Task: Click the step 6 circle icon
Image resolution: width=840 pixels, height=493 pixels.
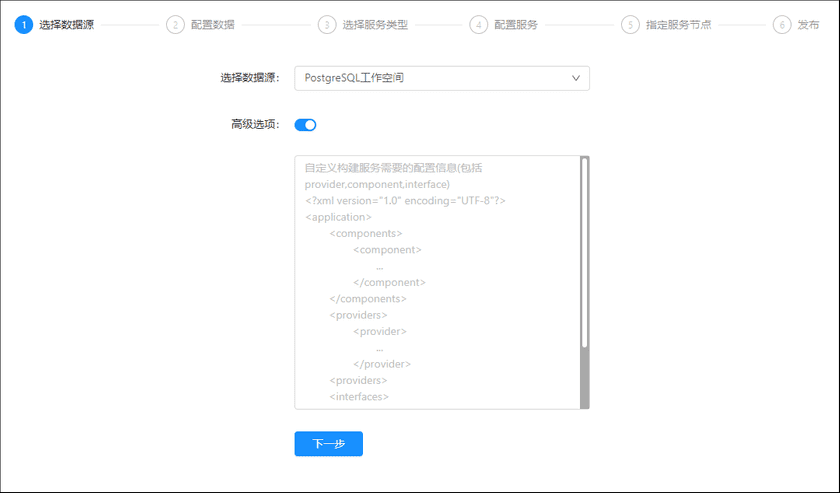Action: pyautogui.click(x=781, y=25)
